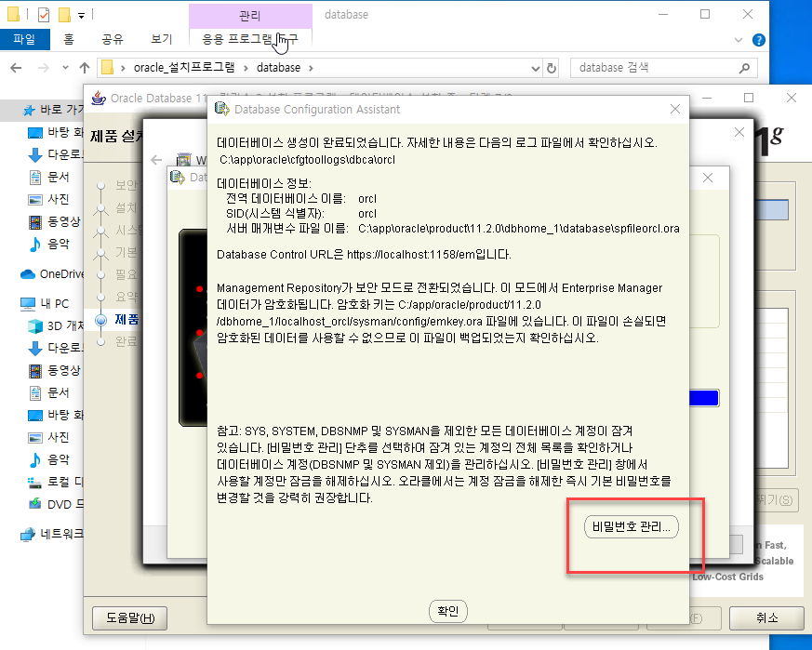This screenshot has width=812, height=650.
Task: Go back with the Explorer back arrow
Action: (16, 68)
